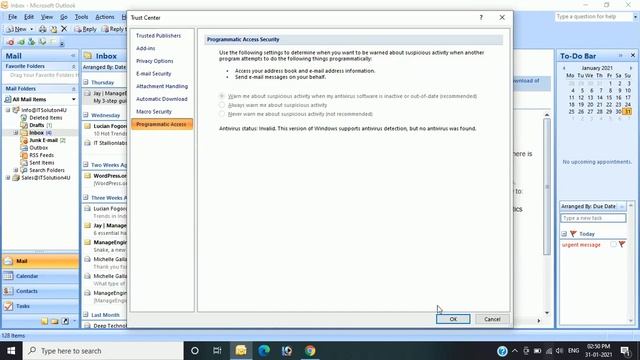This screenshot has height=360, width=640.
Task: Open the Windows Start menu
Action: click(11, 351)
